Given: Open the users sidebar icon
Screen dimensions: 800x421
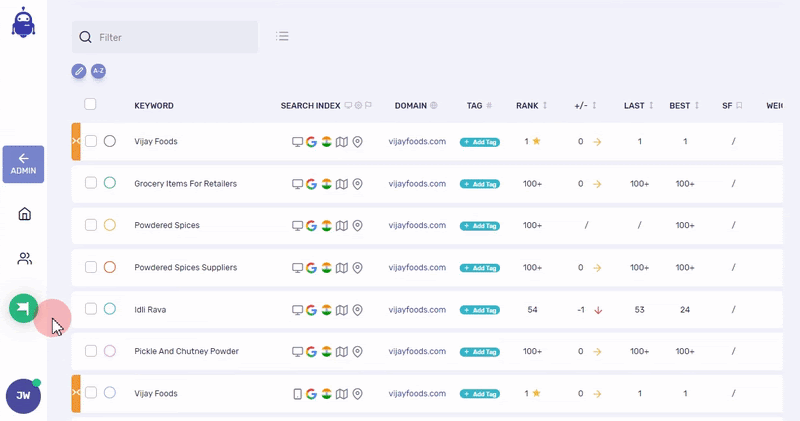Looking at the screenshot, I should [24, 259].
